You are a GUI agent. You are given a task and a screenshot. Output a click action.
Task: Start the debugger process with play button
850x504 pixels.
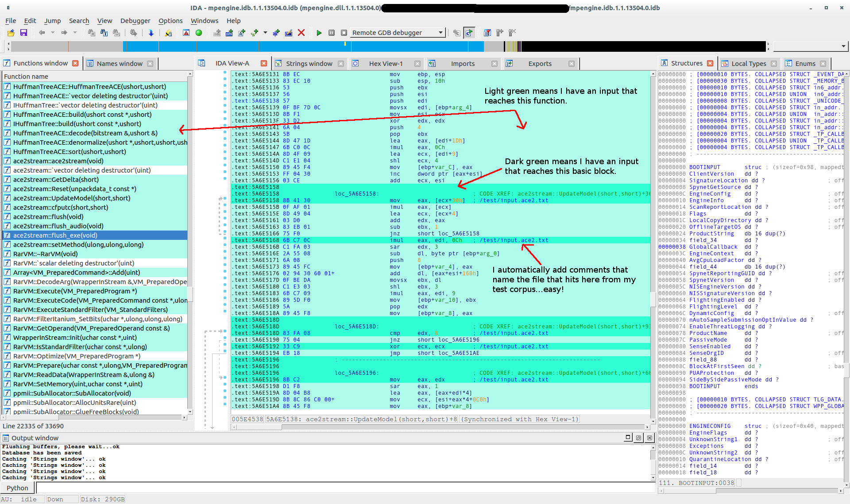tap(319, 33)
